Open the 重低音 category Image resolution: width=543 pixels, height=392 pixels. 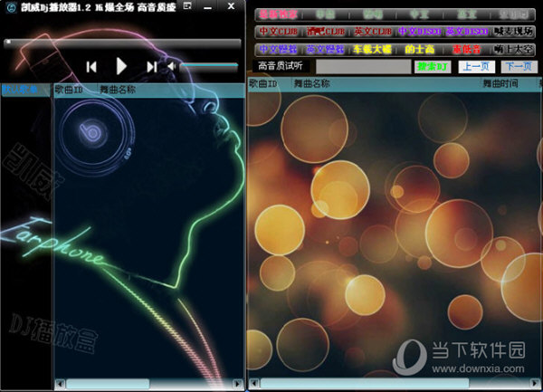[467, 50]
